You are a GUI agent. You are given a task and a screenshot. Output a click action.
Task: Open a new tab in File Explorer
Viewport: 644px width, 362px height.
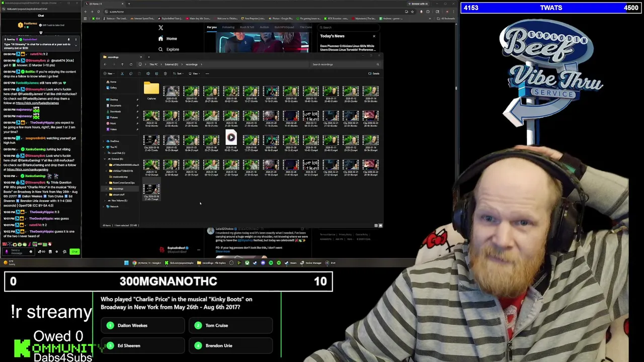[x=149, y=57]
